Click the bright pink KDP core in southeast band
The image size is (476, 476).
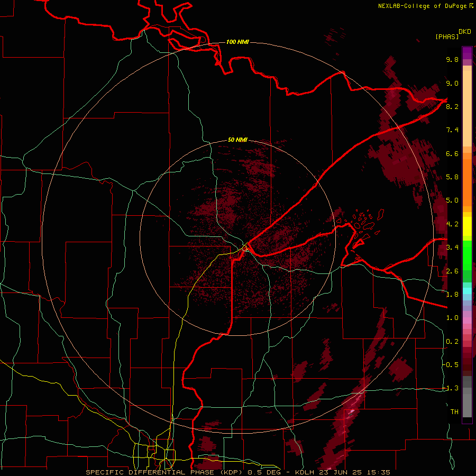click(x=352, y=411)
